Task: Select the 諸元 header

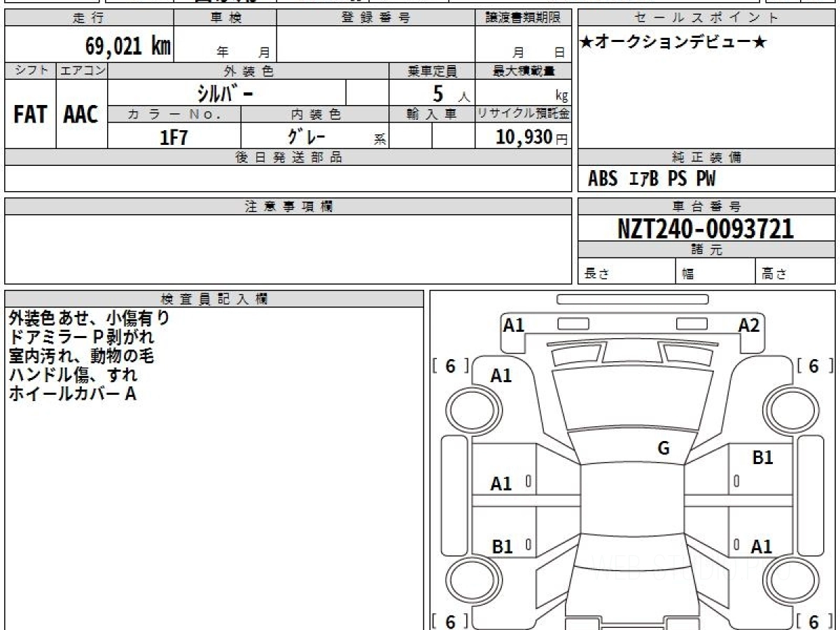Action: pos(707,250)
